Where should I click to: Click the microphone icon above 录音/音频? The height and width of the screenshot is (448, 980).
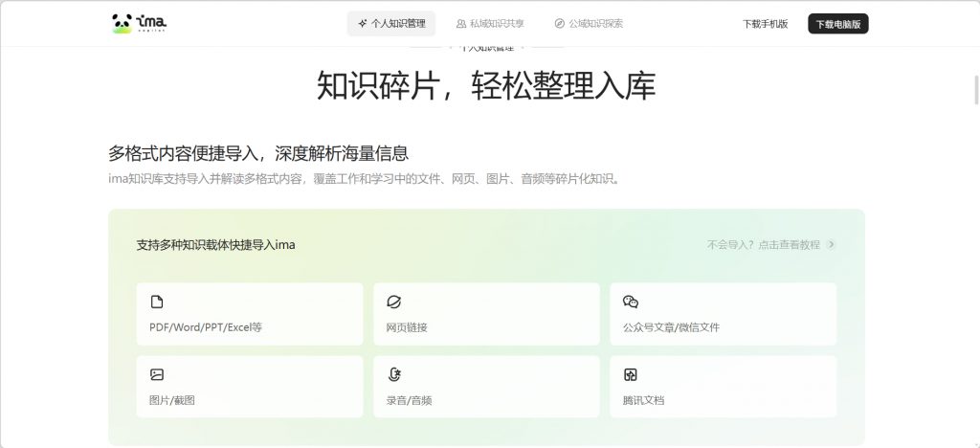pos(393,375)
